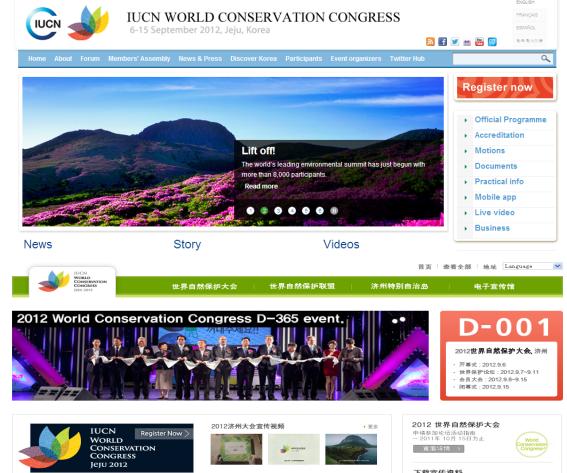Expand the Official Programme link arrow

466,120
